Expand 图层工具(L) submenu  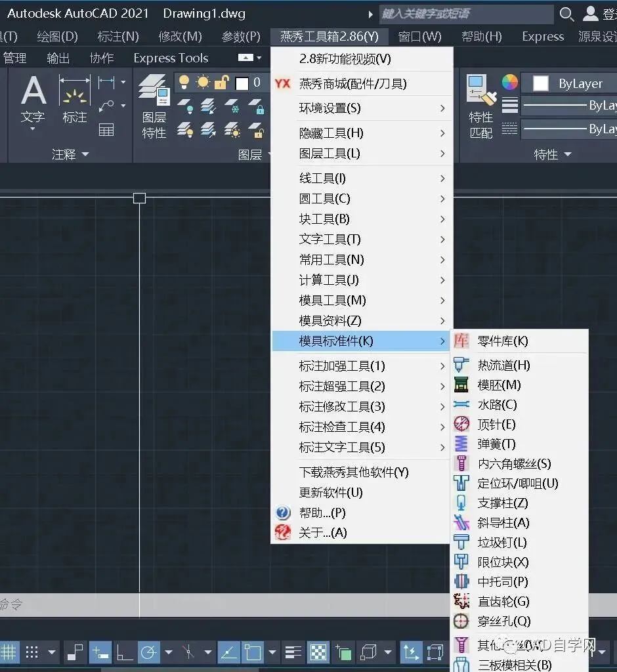click(362, 153)
